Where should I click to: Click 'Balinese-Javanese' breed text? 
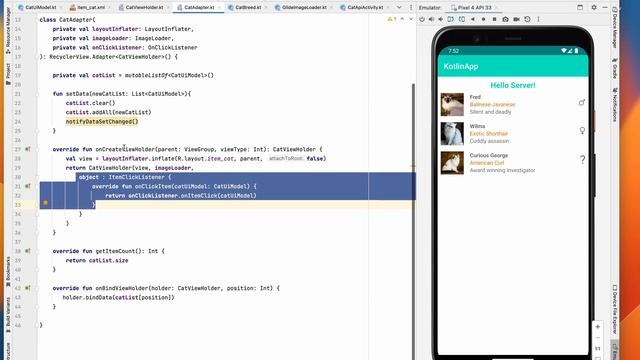(492, 104)
